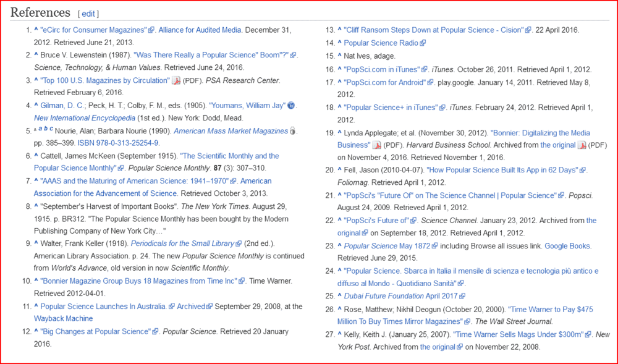Click external link icon after Popular Science Radio

(x=423, y=43)
